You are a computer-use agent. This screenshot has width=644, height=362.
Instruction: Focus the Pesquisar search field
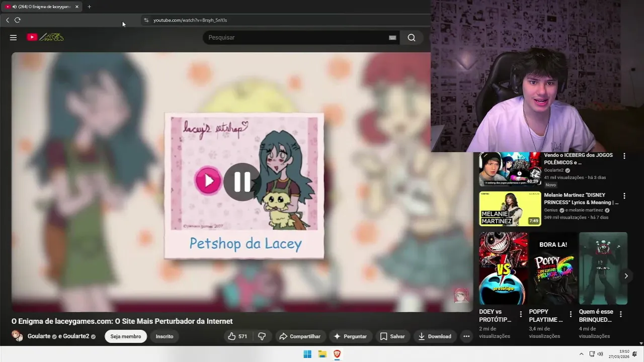[x=297, y=38]
